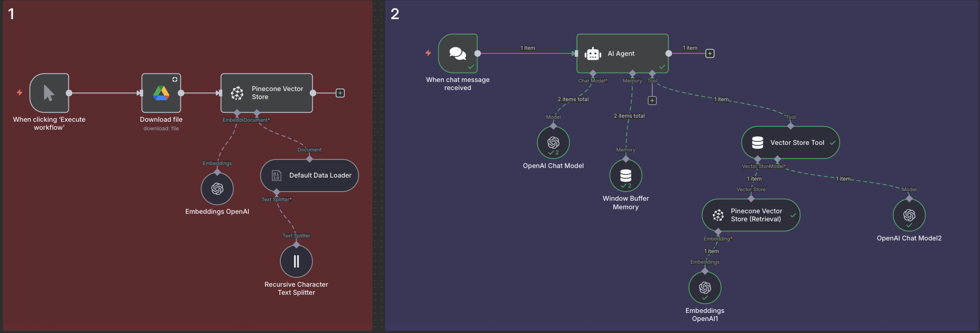Select the Embeddings OpenAI node in section 1
The width and height of the screenshot is (980, 333).
(x=217, y=189)
